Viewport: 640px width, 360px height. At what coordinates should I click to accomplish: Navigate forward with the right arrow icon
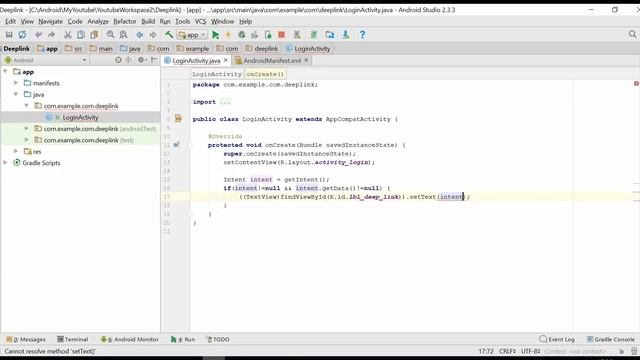click(x=153, y=35)
